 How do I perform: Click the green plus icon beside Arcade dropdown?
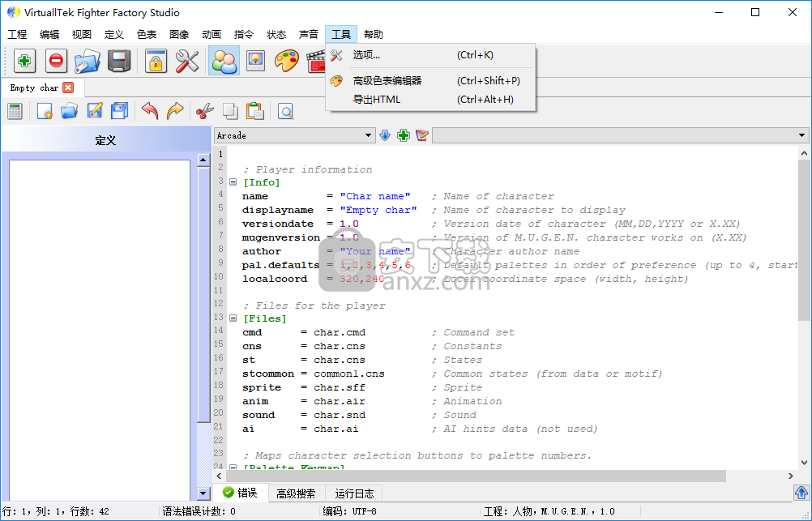coord(404,135)
